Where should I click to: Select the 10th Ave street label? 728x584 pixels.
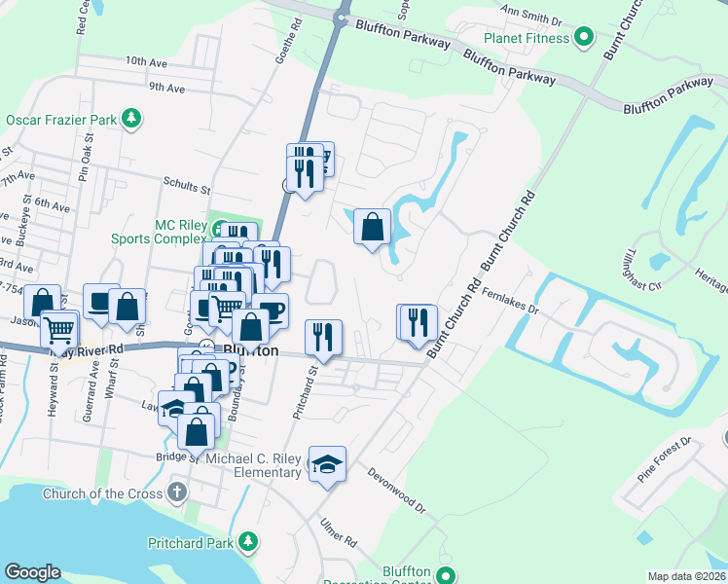pyautogui.click(x=146, y=61)
